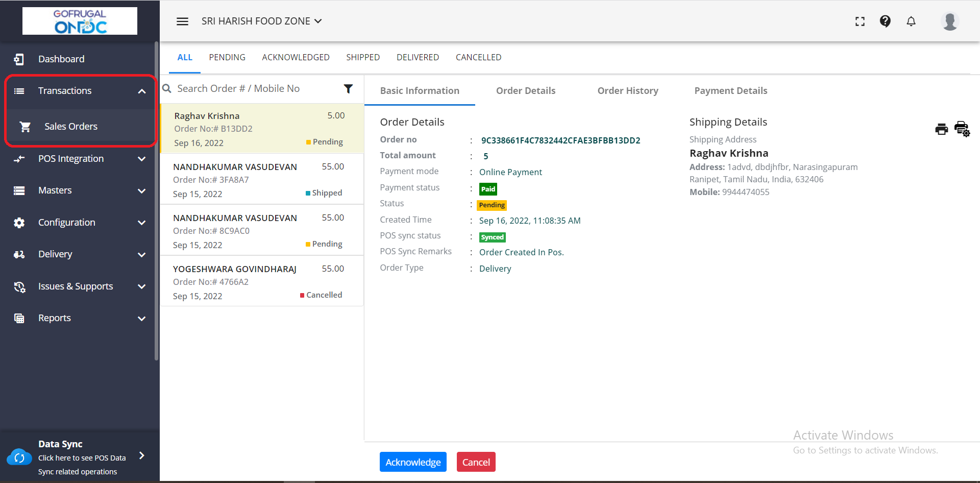
Task: Expand the POS Integration chevron
Action: click(x=142, y=159)
